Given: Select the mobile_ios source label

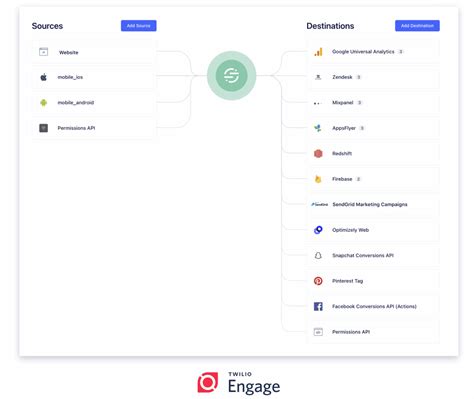Looking at the screenshot, I should pos(70,77).
